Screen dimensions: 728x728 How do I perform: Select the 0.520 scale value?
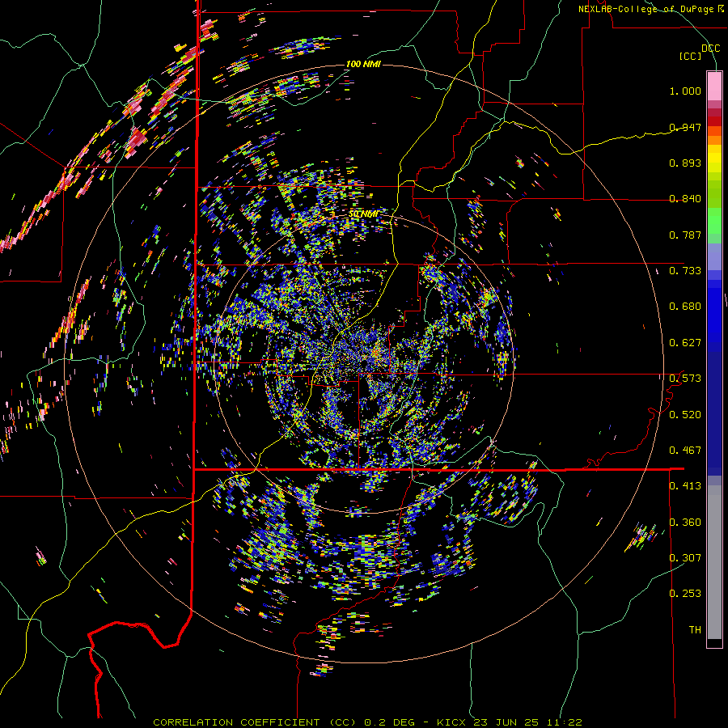tap(685, 415)
